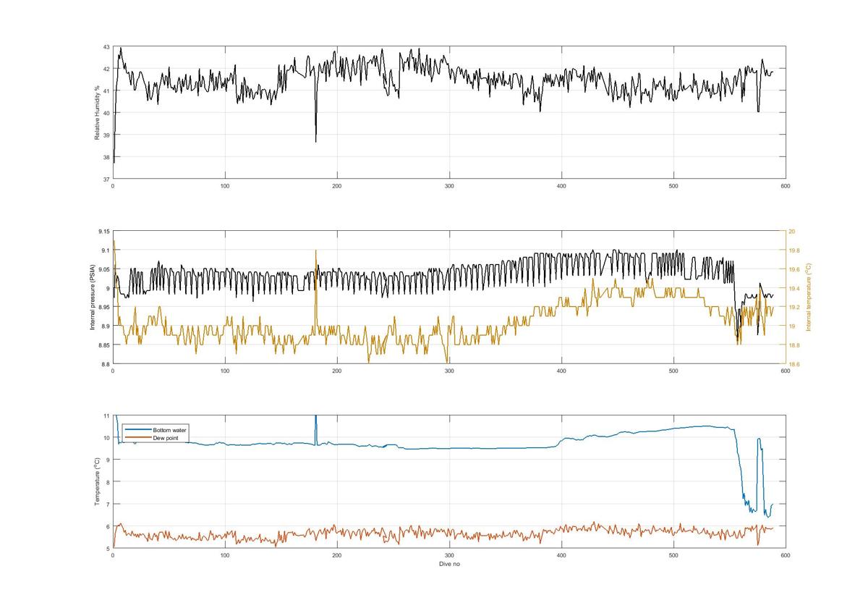Click the 9.1 tick on pressure axis
The width and height of the screenshot is (868, 616).
tap(106, 250)
